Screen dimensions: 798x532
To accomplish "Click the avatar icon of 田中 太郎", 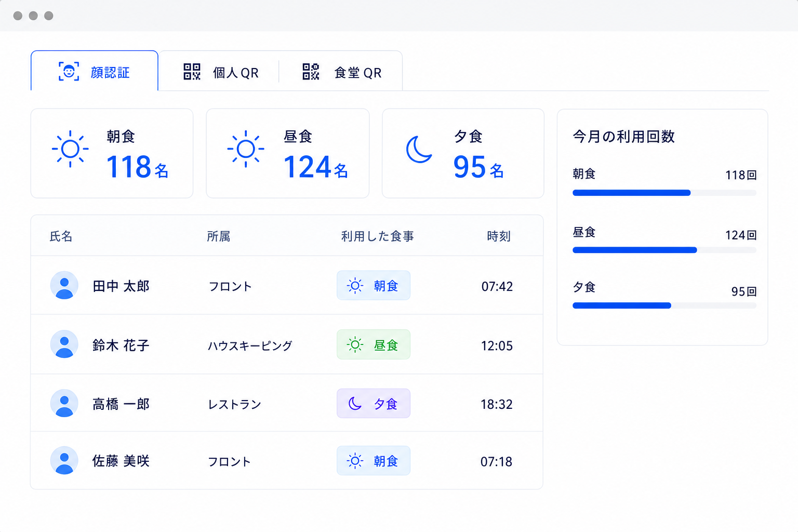I will 64,285.
